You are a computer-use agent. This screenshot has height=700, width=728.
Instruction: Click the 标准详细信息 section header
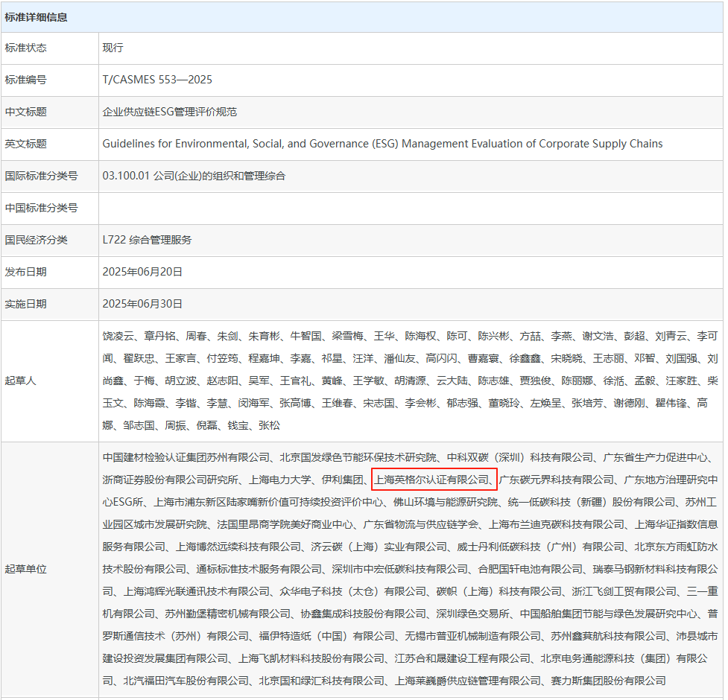click(36, 16)
